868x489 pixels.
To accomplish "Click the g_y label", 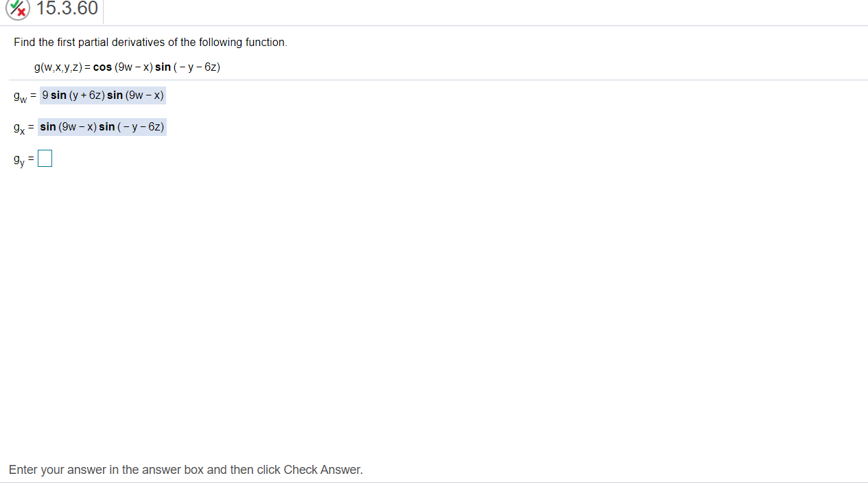I will click(19, 161).
